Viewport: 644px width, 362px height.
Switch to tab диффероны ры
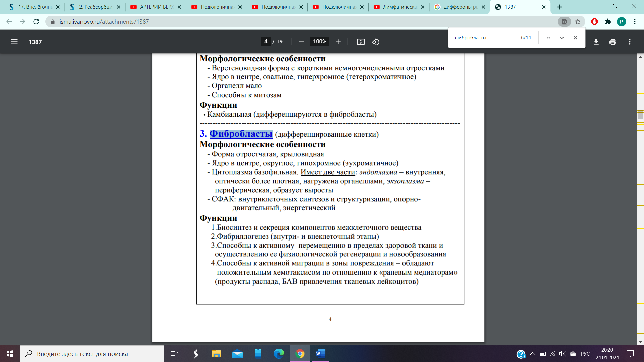[x=460, y=7]
